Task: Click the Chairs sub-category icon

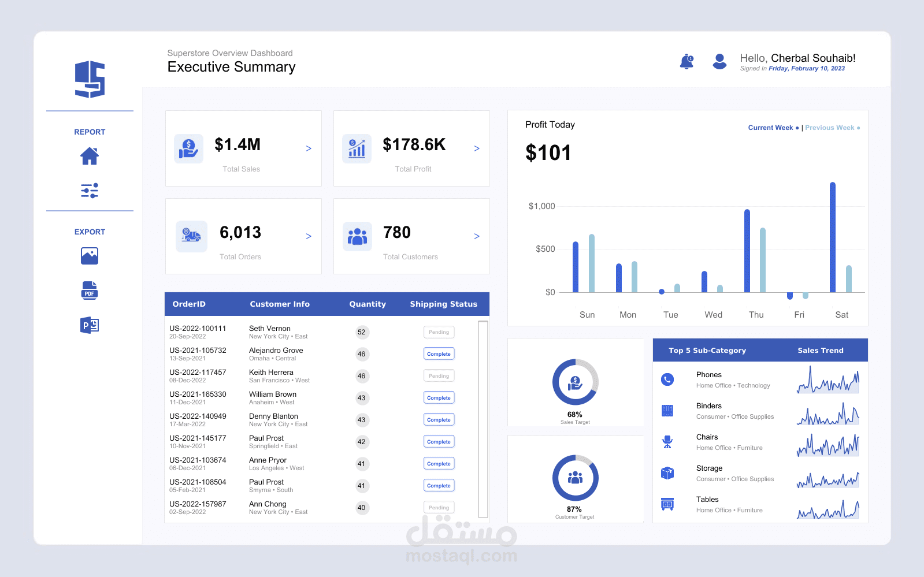Action: coord(667,442)
